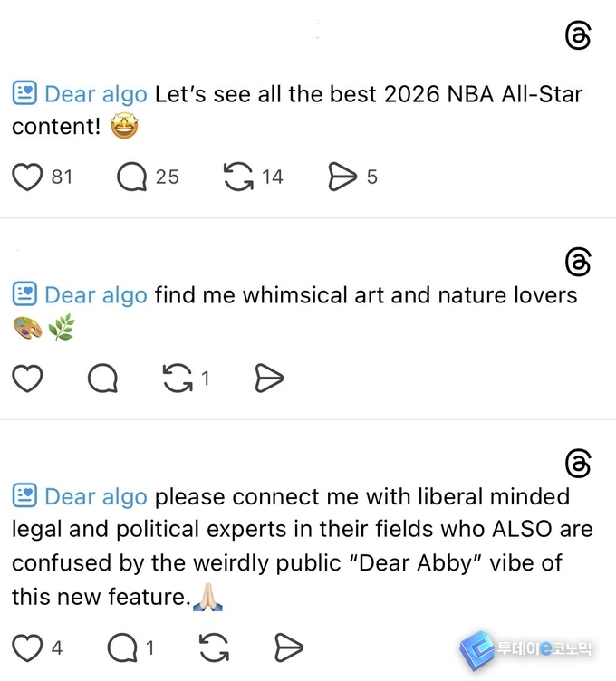Share the NBA All-Star post
This screenshot has height=681, width=616.
342,177
